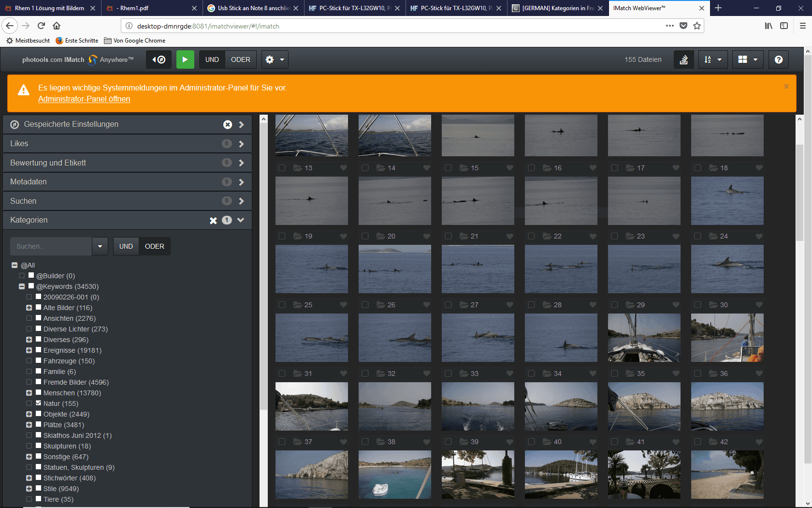Image resolution: width=812 pixels, height=508 pixels.
Task: Switch to Rhem 1 Lösung mit Bildern tab
Action: (50, 8)
